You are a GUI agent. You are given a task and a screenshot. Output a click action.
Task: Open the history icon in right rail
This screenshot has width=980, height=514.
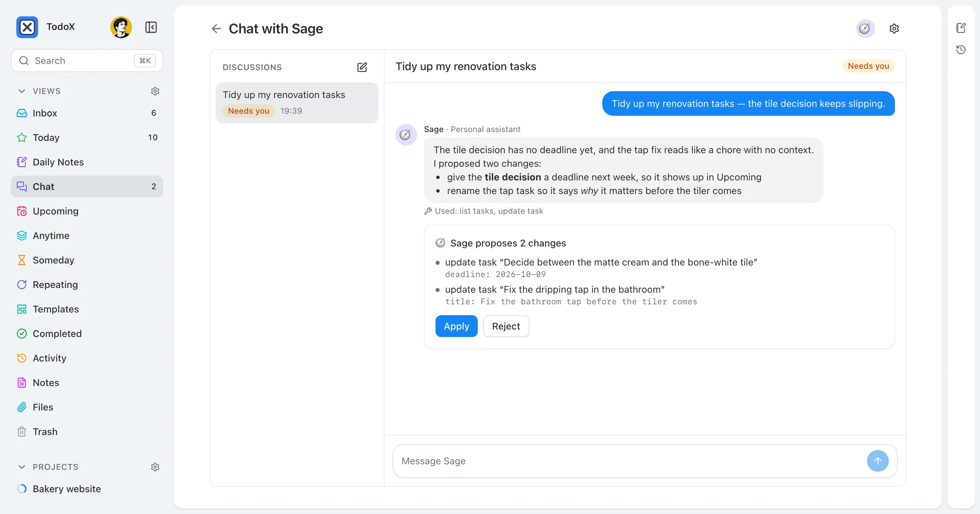[x=961, y=50]
